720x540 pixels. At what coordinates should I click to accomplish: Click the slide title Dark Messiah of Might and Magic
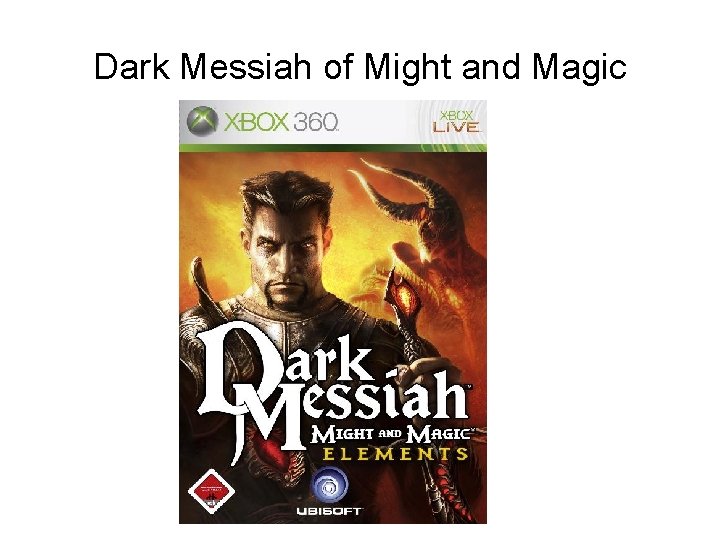[x=360, y=67]
